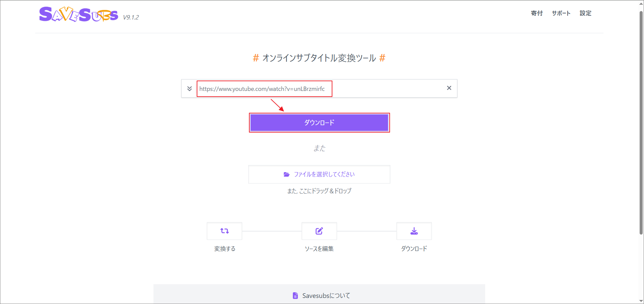Clear the URL field with the X icon

[x=449, y=88]
